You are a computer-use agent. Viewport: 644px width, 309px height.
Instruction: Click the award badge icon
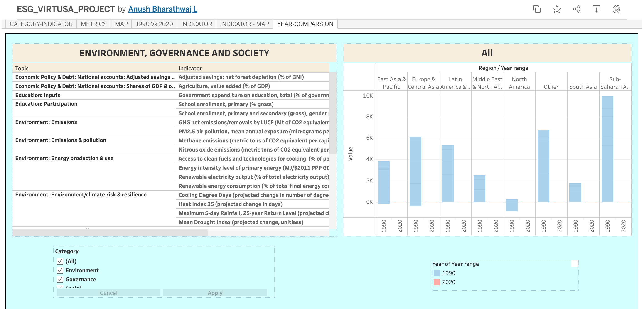(617, 9)
